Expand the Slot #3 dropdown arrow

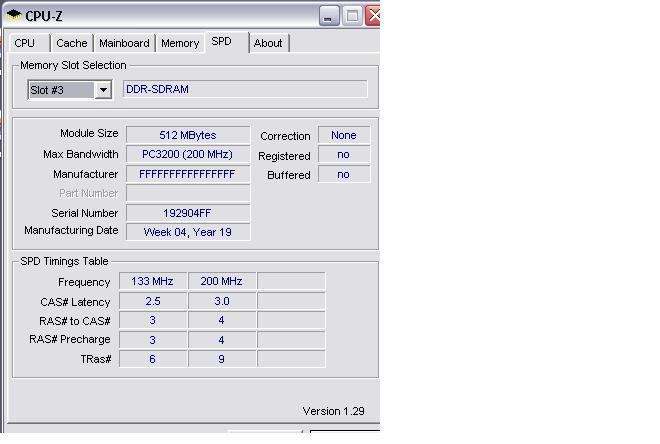[103, 90]
